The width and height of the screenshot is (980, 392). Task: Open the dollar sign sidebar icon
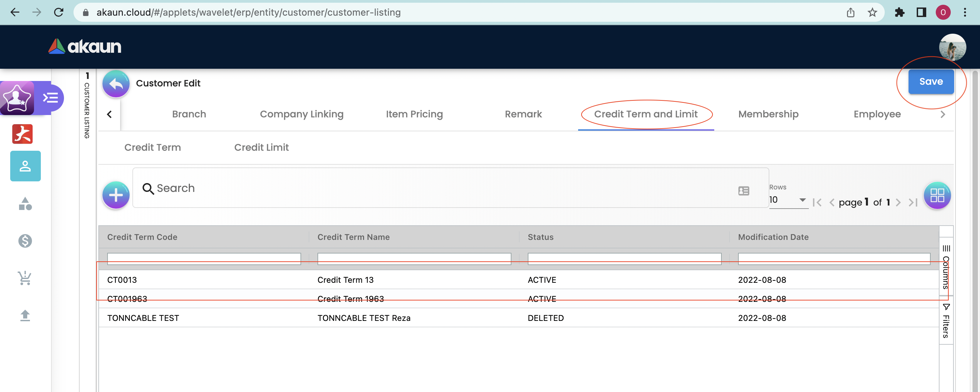click(25, 241)
